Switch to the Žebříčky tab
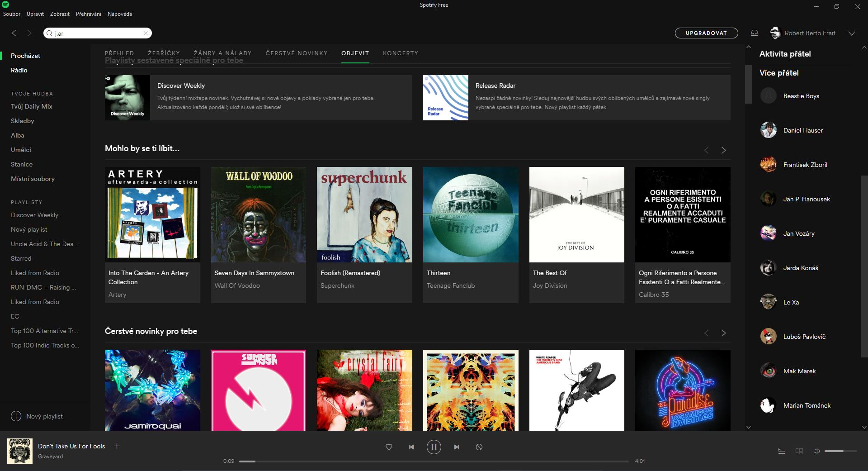Screen dimensions: 868x471 click(164, 53)
